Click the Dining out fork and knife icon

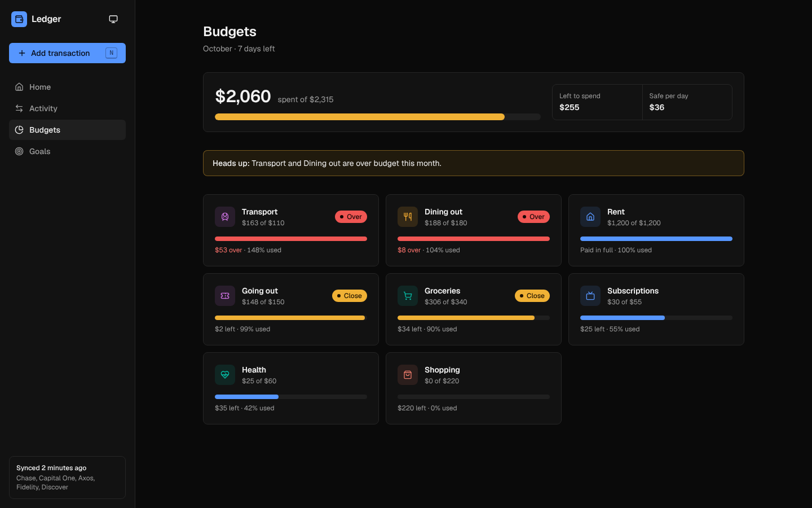coord(408,217)
